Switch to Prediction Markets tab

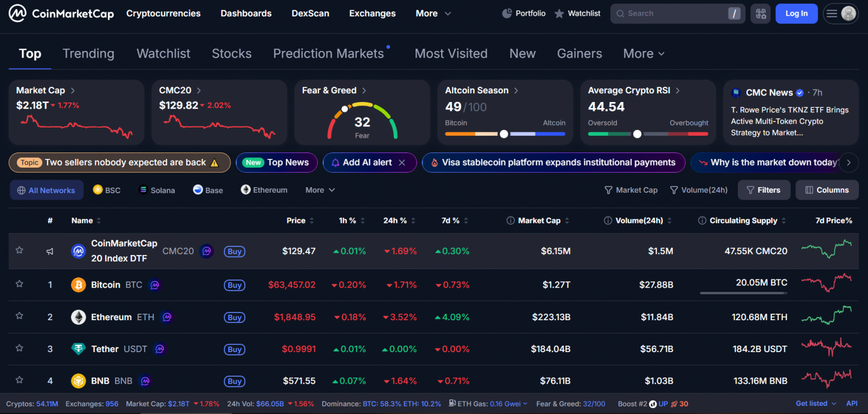[329, 54]
